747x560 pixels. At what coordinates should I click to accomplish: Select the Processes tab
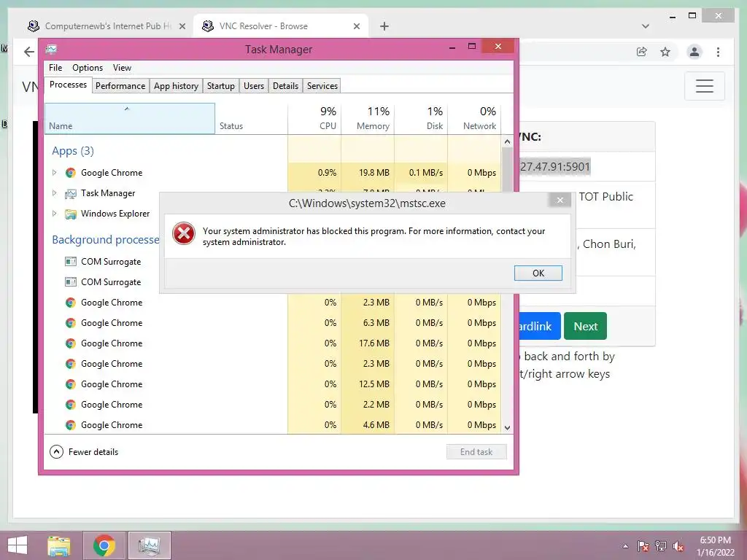pos(68,85)
